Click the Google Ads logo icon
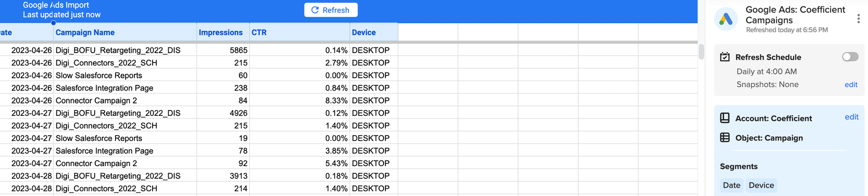This screenshot has width=868, height=196. point(726,19)
